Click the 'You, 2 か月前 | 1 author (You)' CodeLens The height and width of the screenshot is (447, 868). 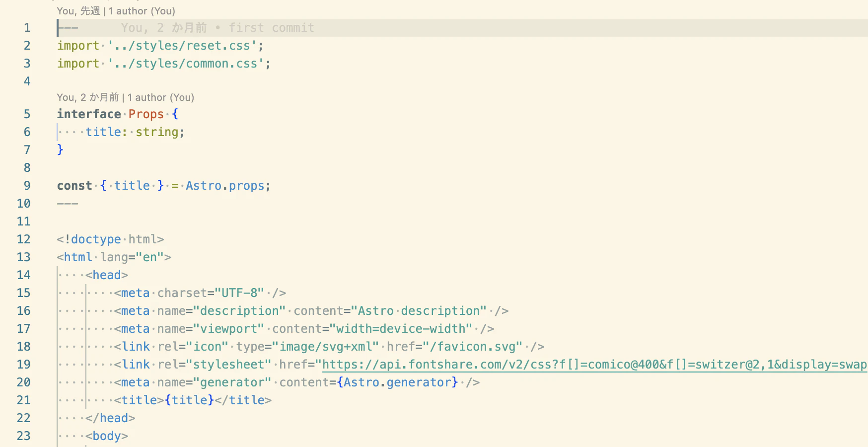point(125,97)
